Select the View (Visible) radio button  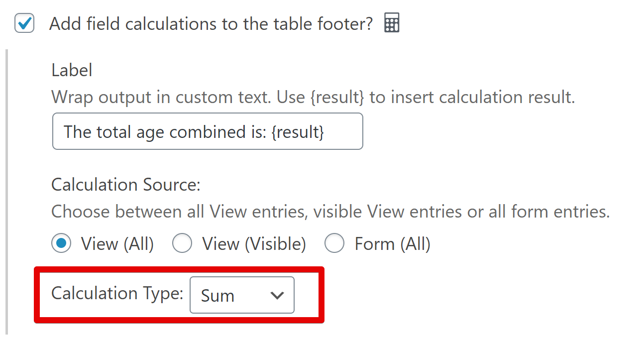tap(182, 243)
